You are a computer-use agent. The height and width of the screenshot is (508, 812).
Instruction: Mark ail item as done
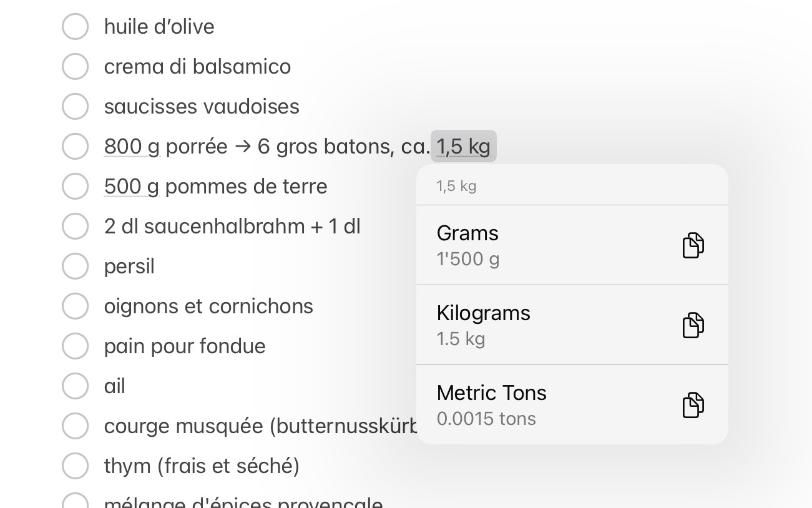click(75, 386)
